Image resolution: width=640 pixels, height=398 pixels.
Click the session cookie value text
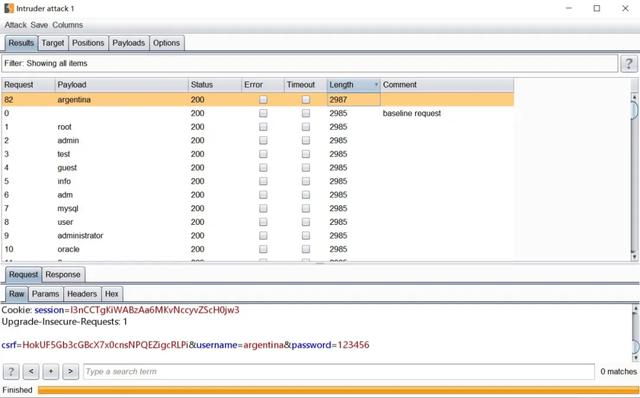tap(155, 310)
